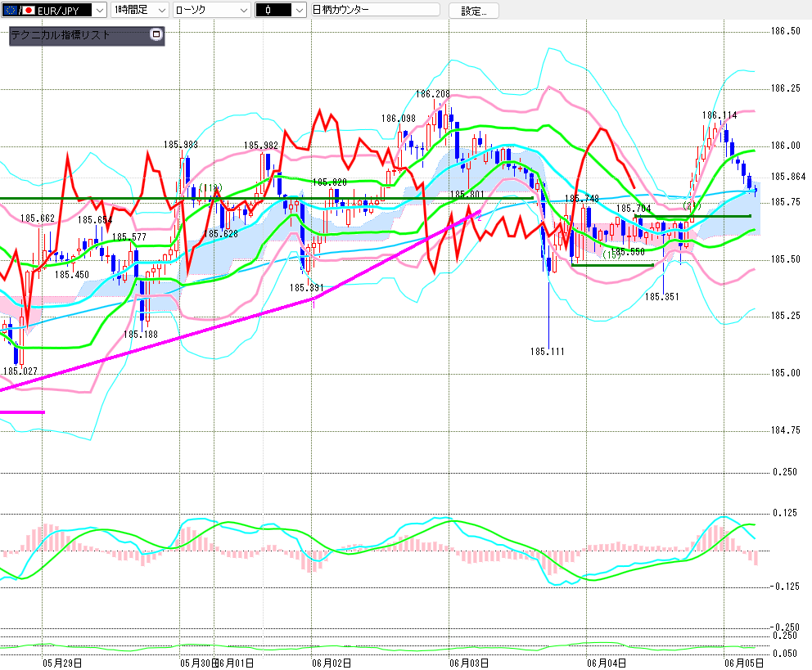
Task: Click the 日柄カウンター field
Action: pyautogui.click(x=376, y=10)
